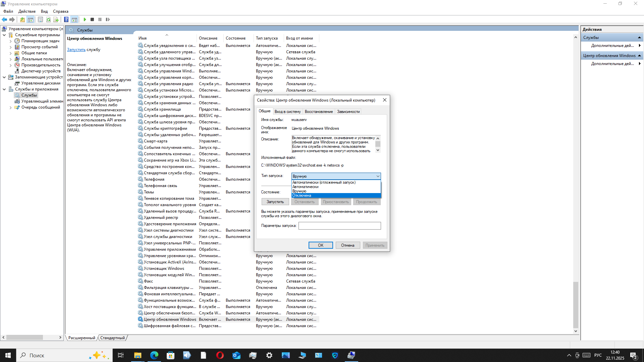The width and height of the screenshot is (644, 362).
Task: Click the Запустить службу link
Action: click(x=76, y=50)
